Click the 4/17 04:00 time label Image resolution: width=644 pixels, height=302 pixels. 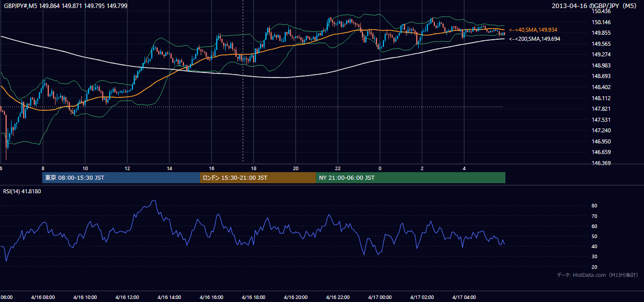pyautogui.click(x=464, y=297)
